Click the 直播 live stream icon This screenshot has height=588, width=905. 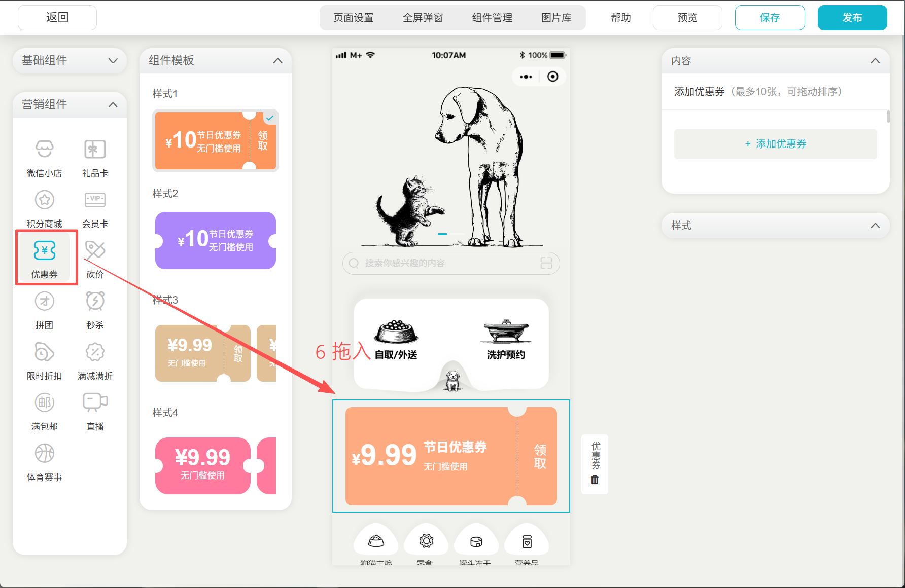click(x=95, y=403)
